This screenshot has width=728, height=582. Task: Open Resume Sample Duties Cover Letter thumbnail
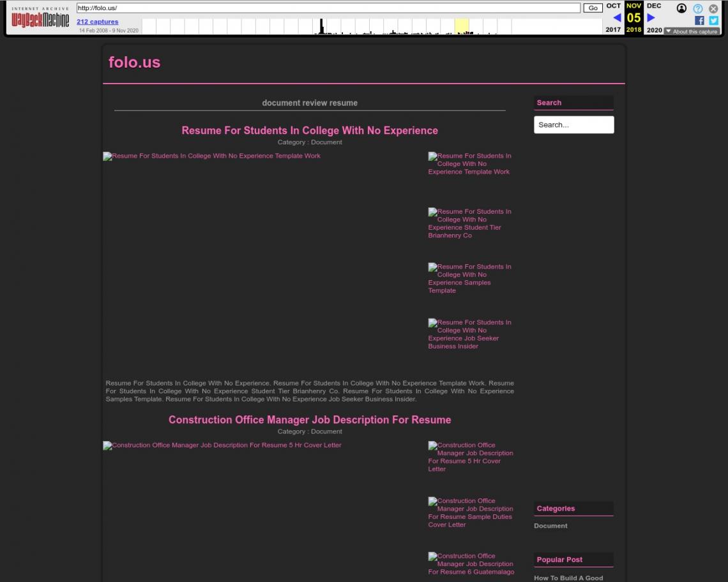[470, 512]
